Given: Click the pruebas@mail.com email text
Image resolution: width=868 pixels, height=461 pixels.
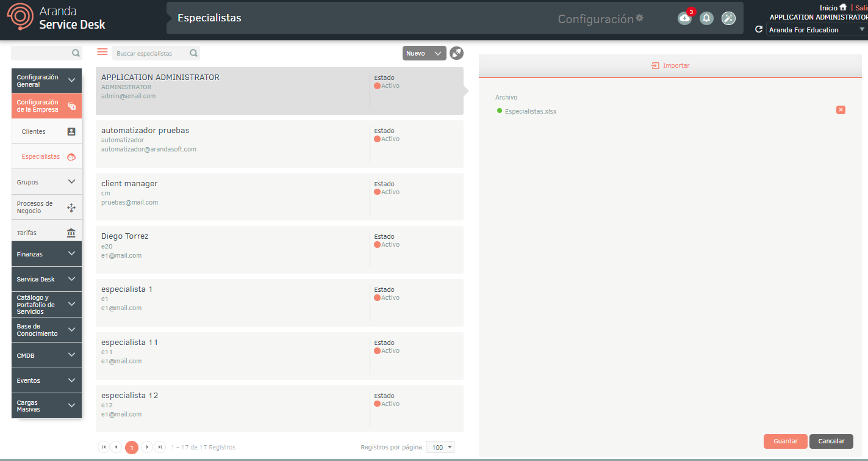Looking at the screenshot, I should [x=129, y=202].
